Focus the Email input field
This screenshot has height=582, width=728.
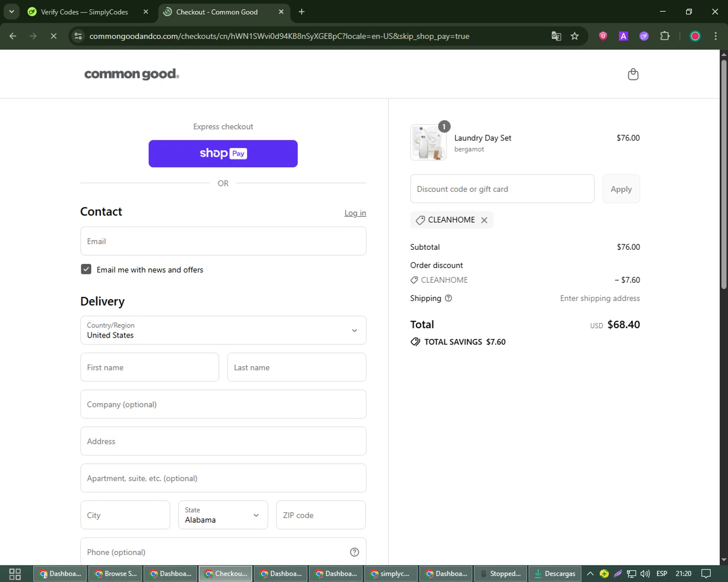pyautogui.click(x=223, y=241)
